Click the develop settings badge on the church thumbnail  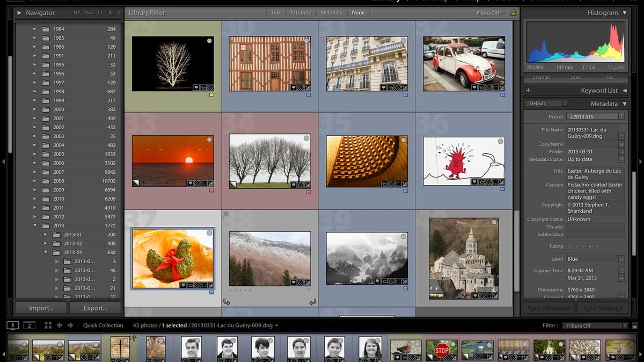[x=495, y=295]
